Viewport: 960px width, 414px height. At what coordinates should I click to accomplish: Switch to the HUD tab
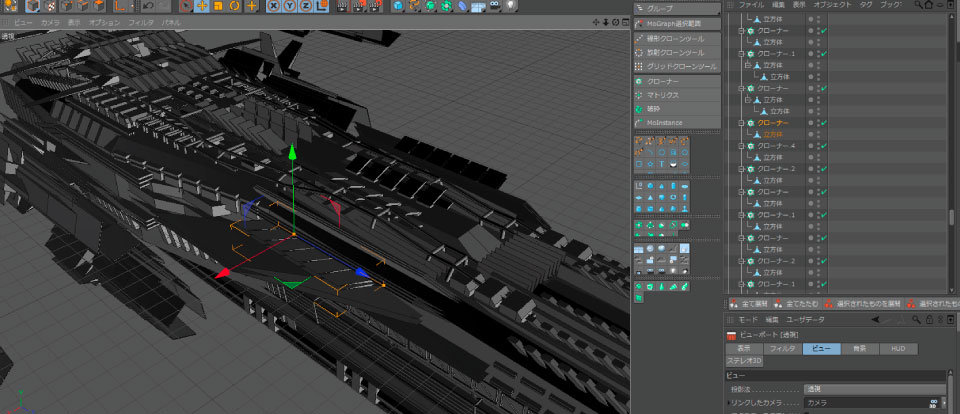pyautogui.click(x=897, y=349)
